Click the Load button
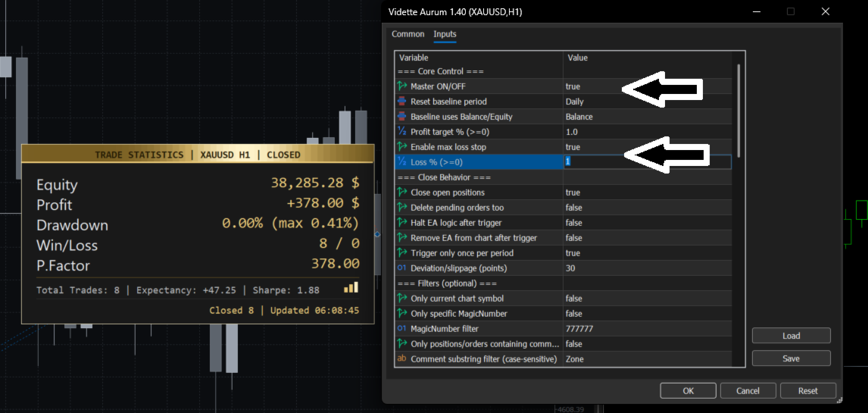The image size is (868, 413). [791, 336]
